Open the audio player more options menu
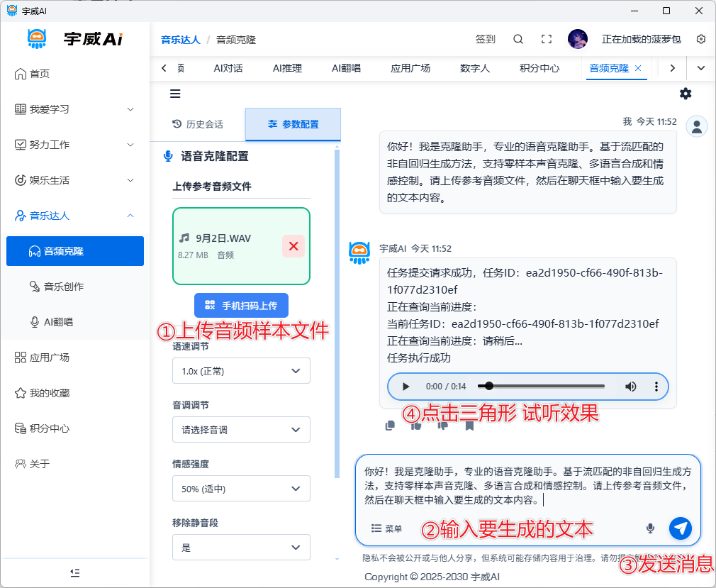Image resolution: width=716 pixels, height=588 pixels. [656, 387]
